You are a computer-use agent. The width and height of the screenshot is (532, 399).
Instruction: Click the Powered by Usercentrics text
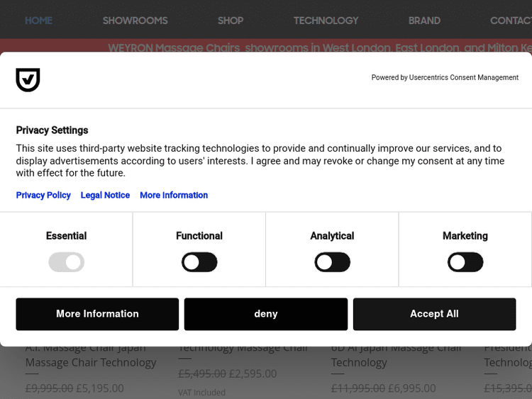[445, 78]
